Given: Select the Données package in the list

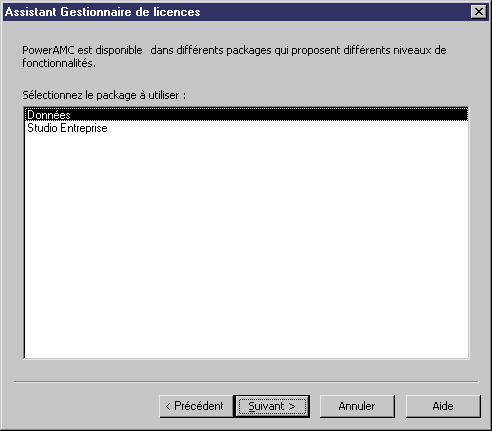Looking at the screenshot, I should 246,115.
